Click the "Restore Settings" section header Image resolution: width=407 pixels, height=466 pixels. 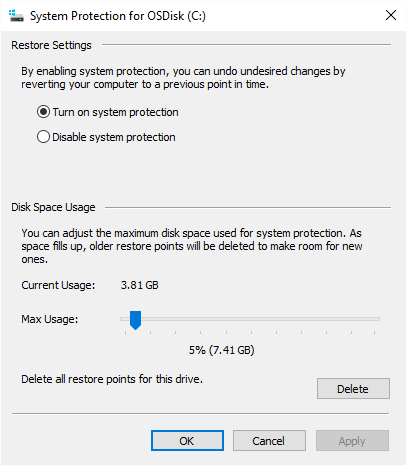(51, 45)
